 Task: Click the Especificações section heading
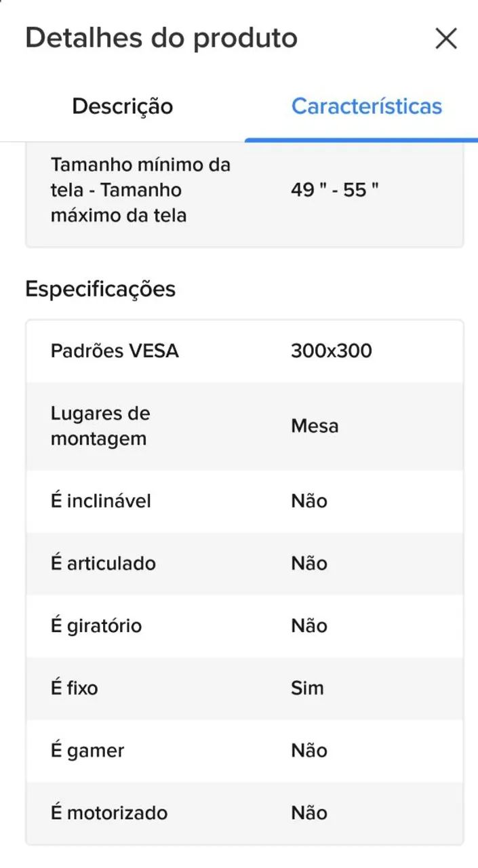(x=100, y=289)
